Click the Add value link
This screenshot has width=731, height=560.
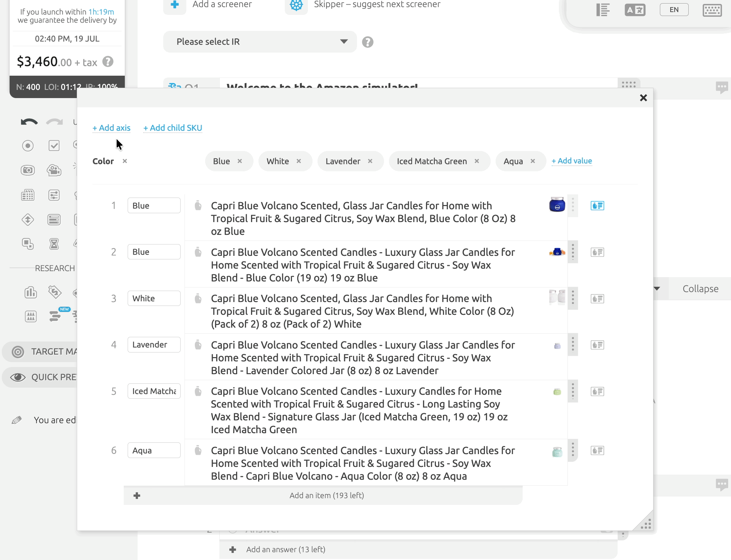coord(572,161)
